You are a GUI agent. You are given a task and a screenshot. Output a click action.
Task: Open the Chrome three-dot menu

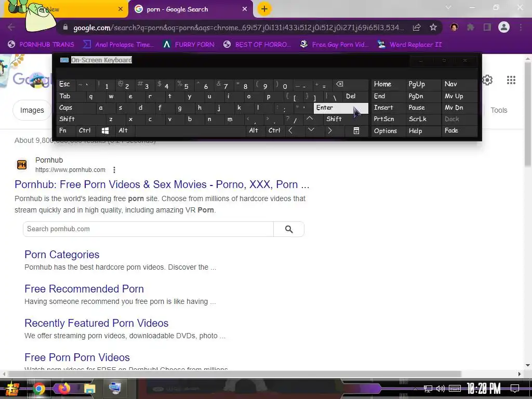pyautogui.click(x=521, y=28)
